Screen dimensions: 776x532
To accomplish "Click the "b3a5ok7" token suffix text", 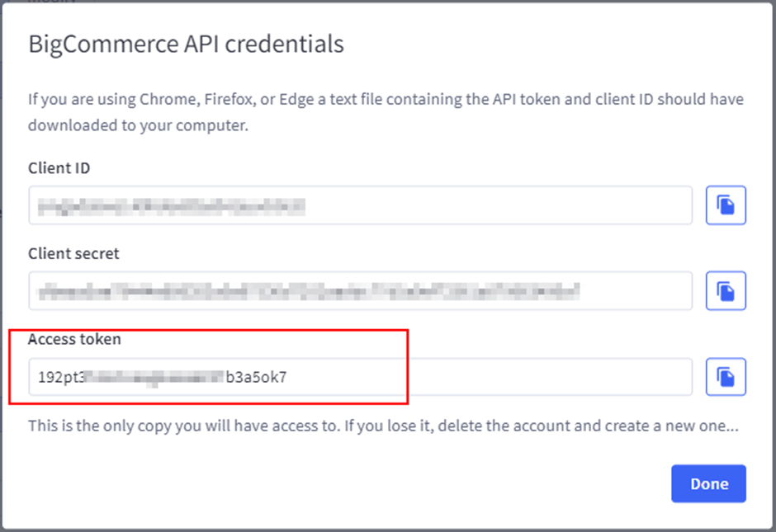I will click(256, 378).
